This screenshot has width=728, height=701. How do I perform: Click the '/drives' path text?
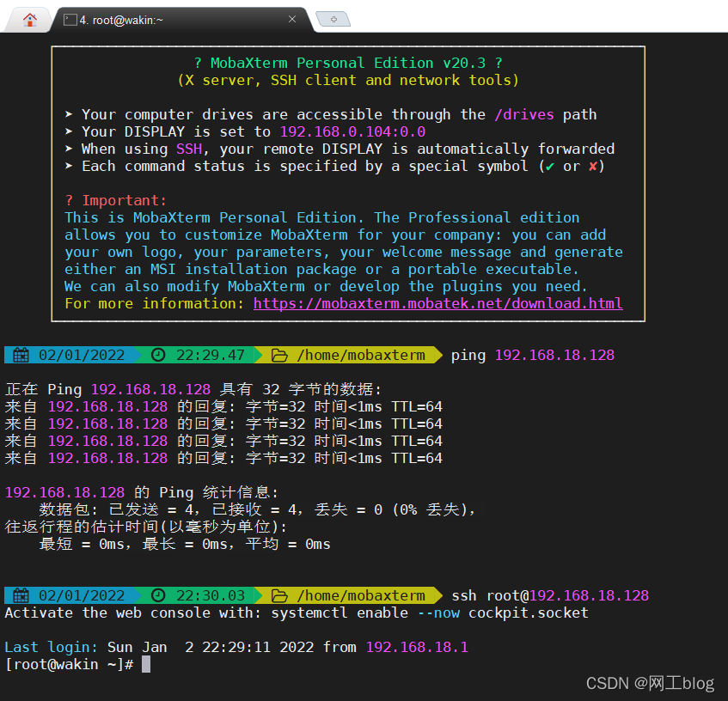[524, 114]
